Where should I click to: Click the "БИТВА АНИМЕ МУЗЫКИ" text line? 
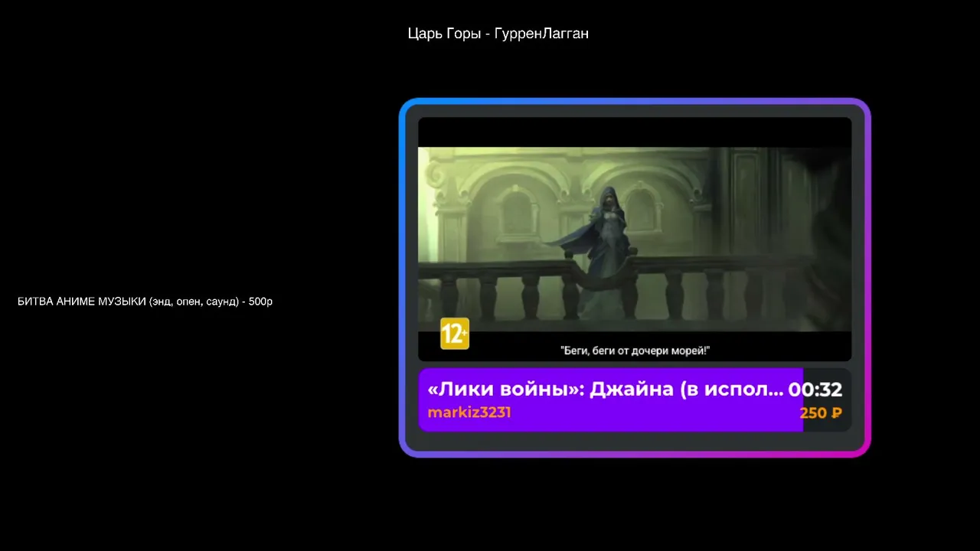click(145, 302)
